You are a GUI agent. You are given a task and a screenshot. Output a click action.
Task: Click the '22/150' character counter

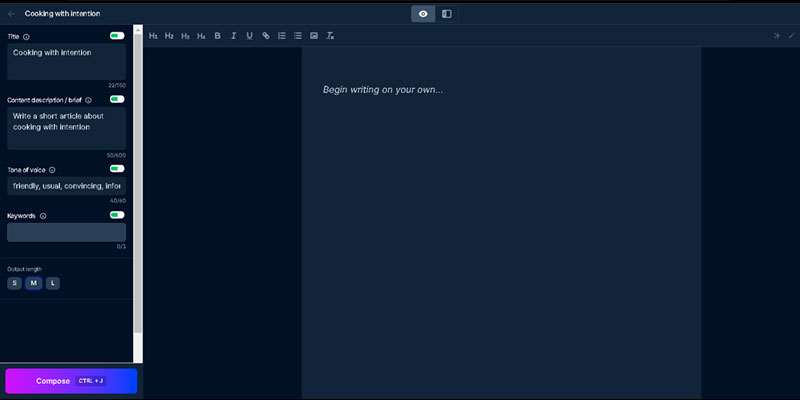click(117, 85)
